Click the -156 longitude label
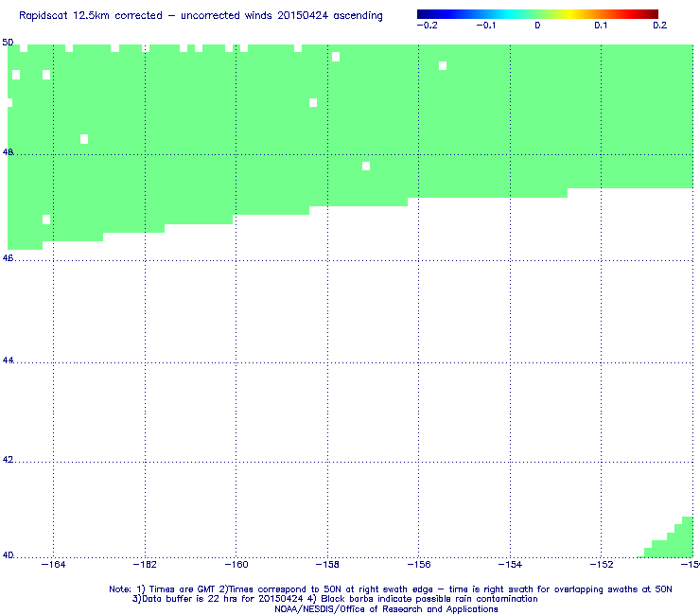This screenshot has width=700, height=615. pos(419,565)
